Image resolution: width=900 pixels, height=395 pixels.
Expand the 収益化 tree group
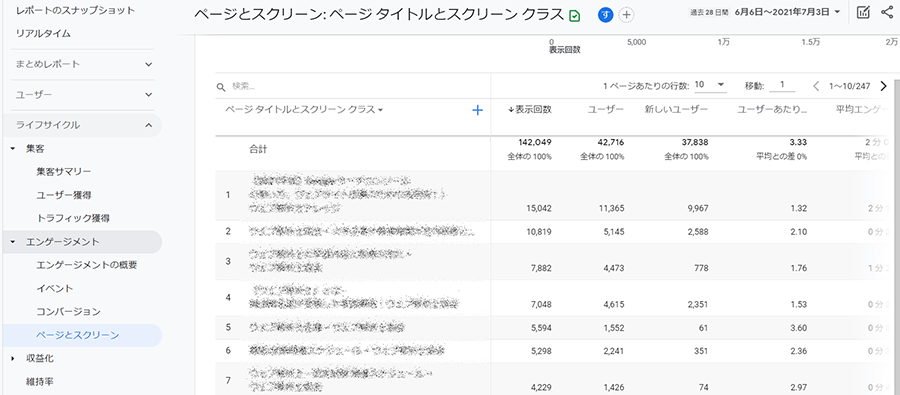coord(13,358)
